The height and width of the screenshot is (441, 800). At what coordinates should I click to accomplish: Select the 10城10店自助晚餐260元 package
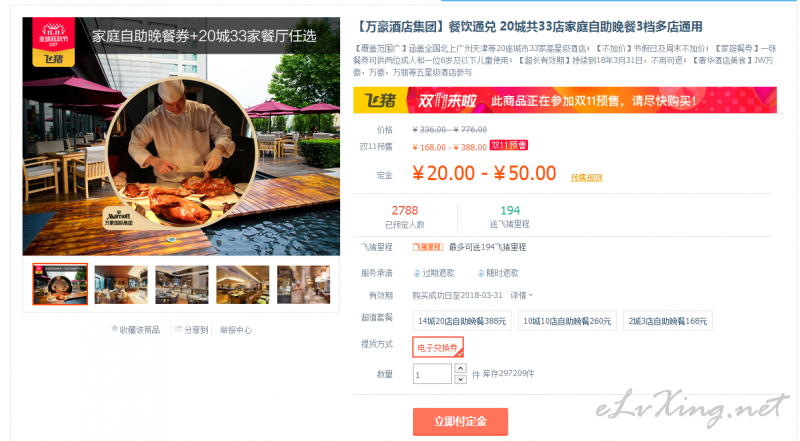point(567,321)
